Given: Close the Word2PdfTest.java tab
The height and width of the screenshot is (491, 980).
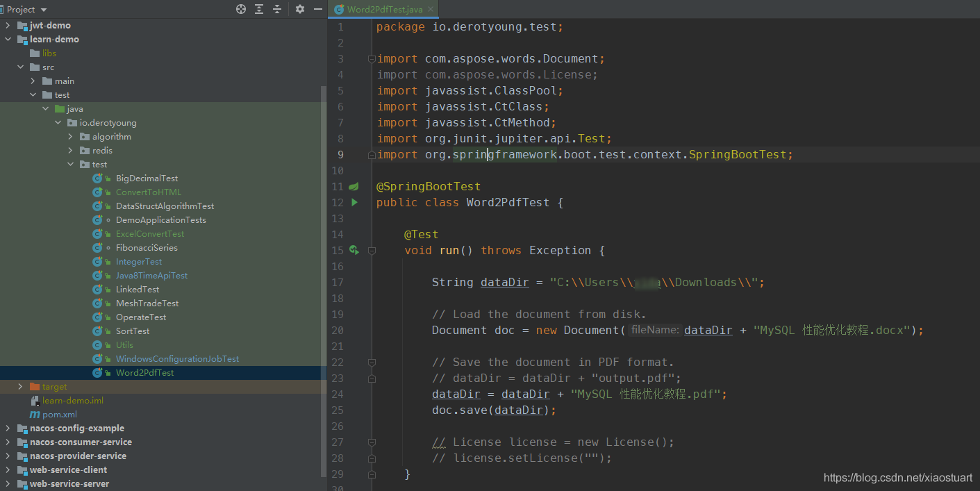Looking at the screenshot, I should (431, 9).
